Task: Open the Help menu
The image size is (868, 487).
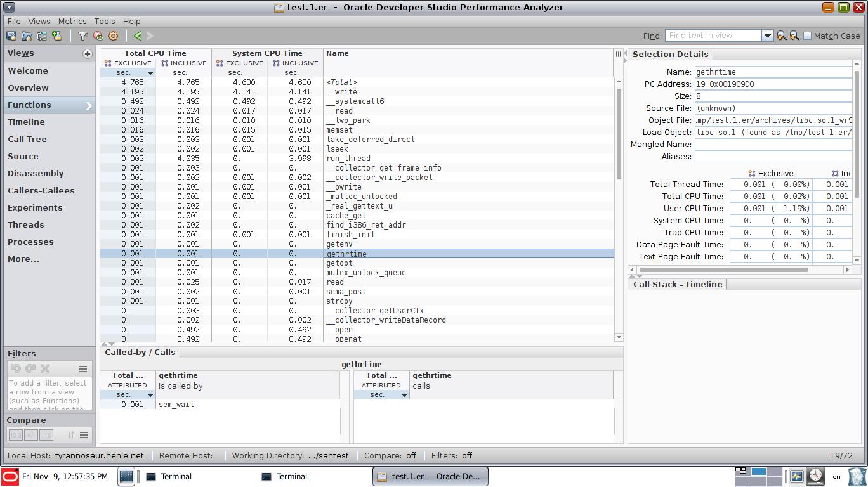Action: pyautogui.click(x=131, y=22)
